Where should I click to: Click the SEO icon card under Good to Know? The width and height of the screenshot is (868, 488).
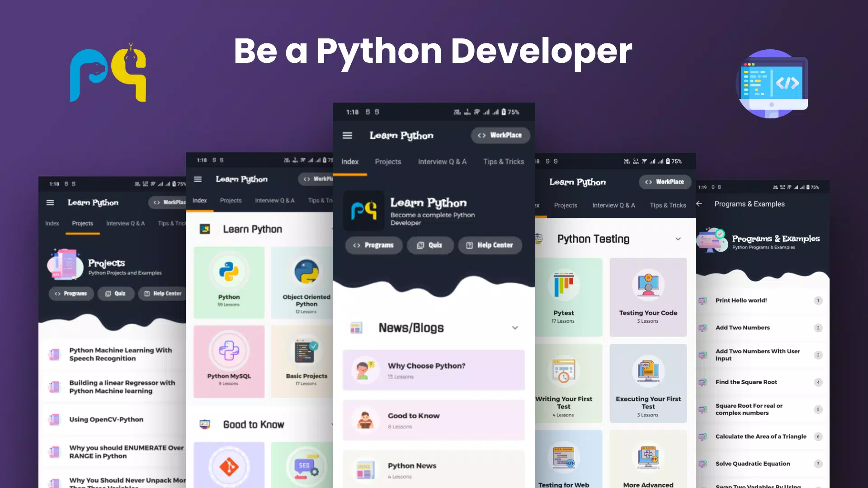coord(302,465)
